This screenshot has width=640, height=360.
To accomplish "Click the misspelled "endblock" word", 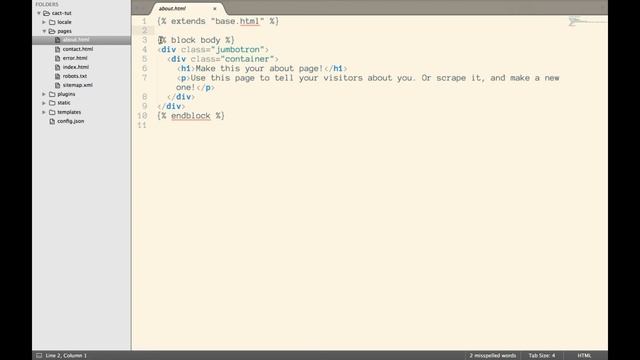I will (x=191, y=116).
